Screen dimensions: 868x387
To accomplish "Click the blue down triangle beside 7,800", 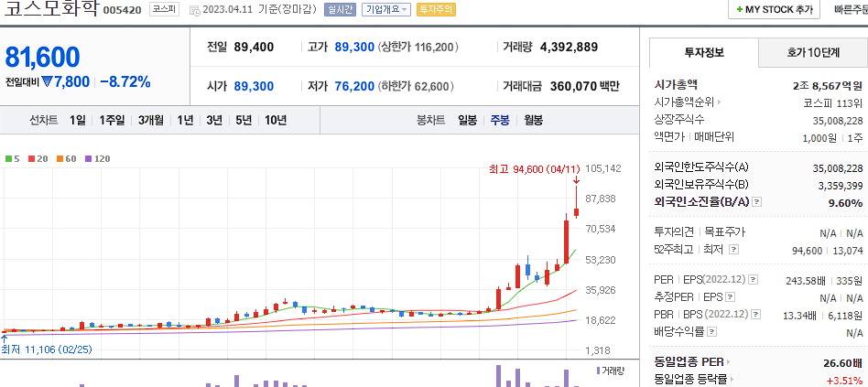I will [47, 81].
